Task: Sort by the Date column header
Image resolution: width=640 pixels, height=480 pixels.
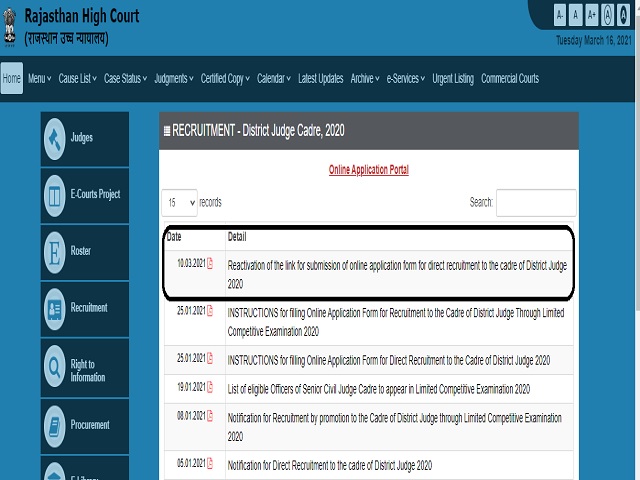Action: 174,237
